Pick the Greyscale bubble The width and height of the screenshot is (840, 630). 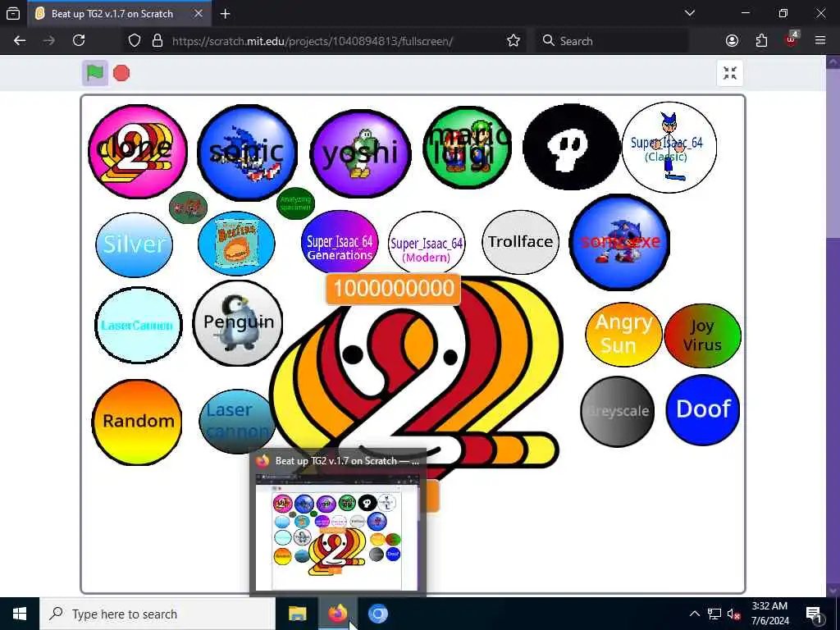coord(618,412)
